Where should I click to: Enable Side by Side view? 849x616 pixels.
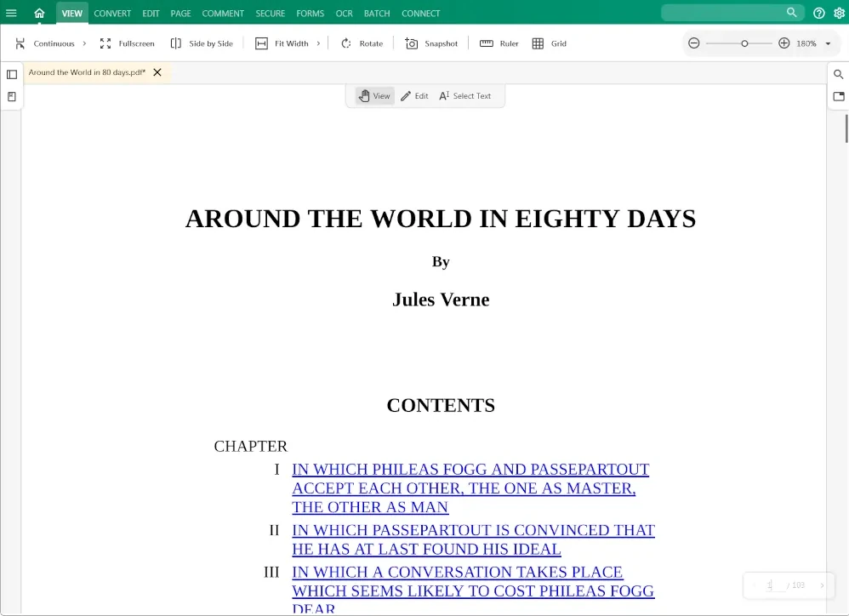[x=202, y=43]
